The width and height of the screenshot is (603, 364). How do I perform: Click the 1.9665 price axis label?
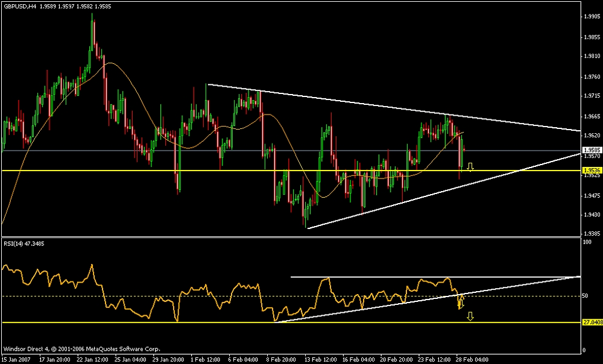592,116
